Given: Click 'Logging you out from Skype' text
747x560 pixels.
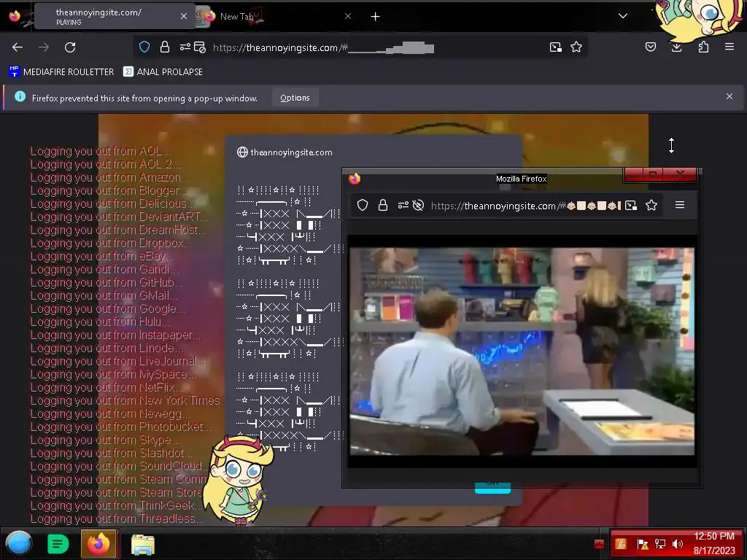Looking at the screenshot, I should (x=105, y=440).
